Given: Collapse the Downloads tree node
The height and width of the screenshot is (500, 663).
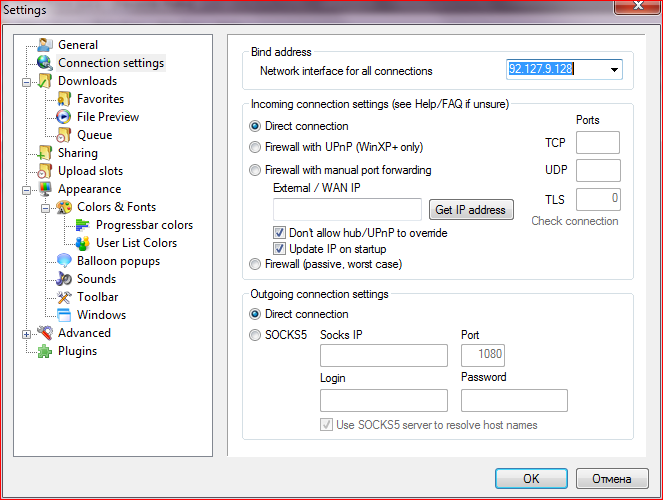Looking at the screenshot, I should point(26,82).
